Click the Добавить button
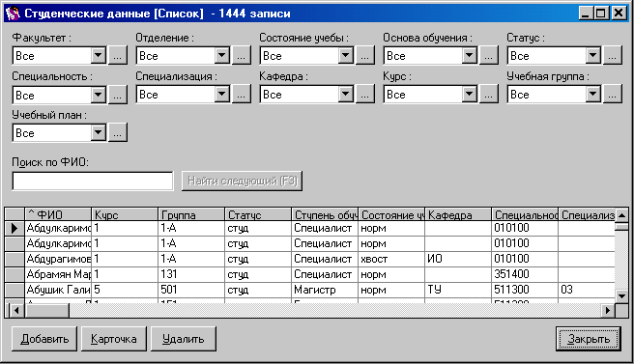 44,339
